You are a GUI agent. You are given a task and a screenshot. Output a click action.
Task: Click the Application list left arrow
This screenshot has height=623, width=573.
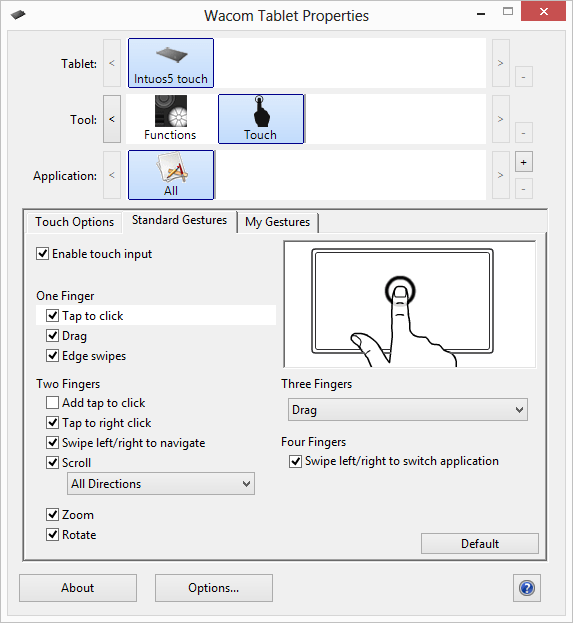coord(112,175)
